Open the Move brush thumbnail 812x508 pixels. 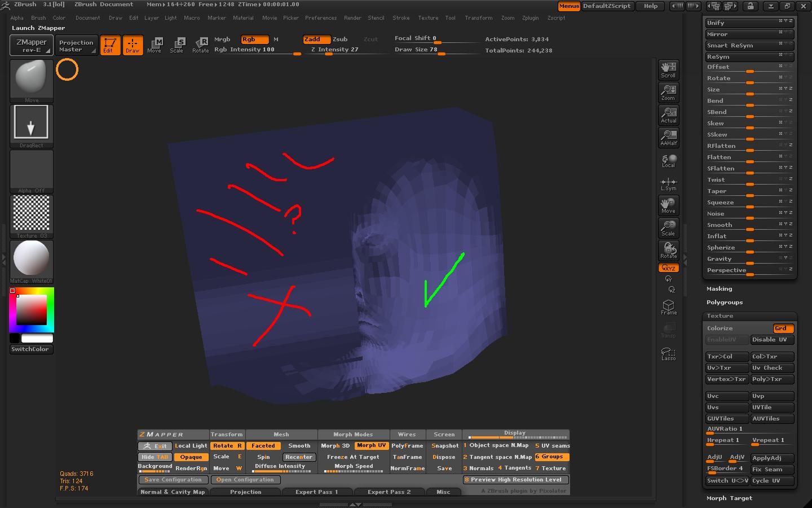pyautogui.click(x=32, y=81)
